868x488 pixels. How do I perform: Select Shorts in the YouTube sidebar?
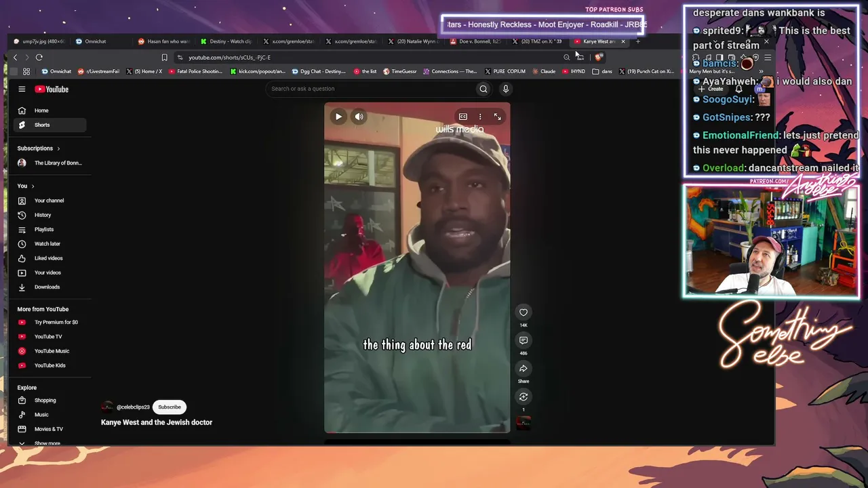pyautogui.click(x=50, y=125)
